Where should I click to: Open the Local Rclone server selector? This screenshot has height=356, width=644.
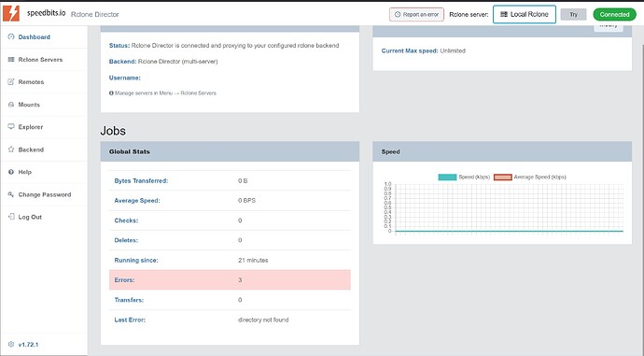(525, 14)
